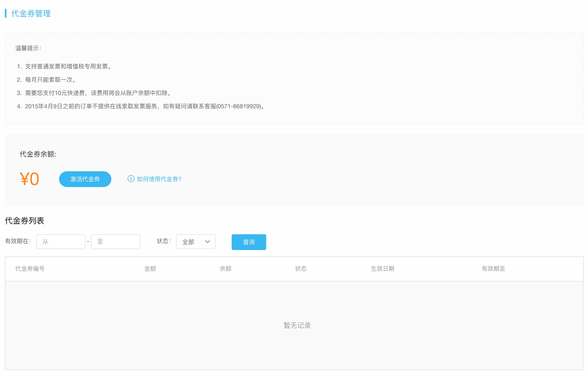Click the 生效日期 column header
Viewport: 588px width, 376px height.
(x=382, y=269)
